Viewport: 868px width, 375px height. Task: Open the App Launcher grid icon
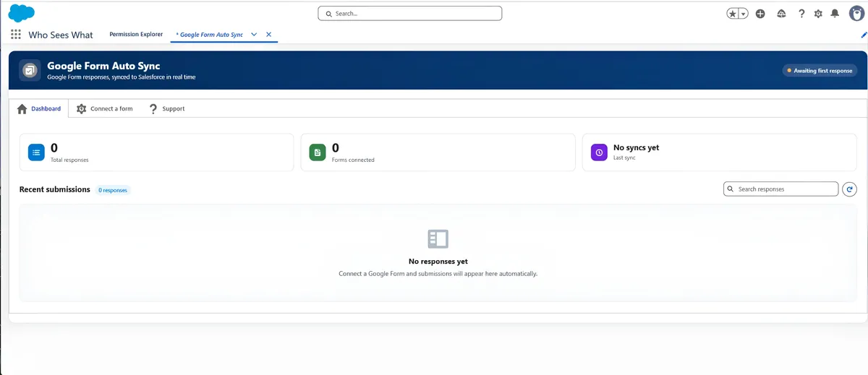16,35
